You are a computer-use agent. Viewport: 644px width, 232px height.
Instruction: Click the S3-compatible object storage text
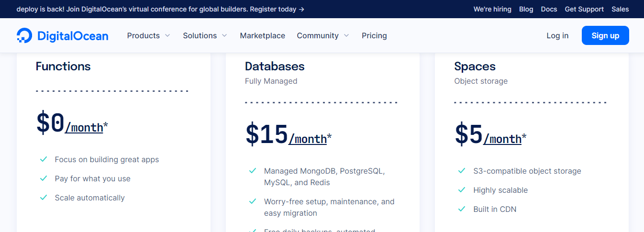(527, 171)
